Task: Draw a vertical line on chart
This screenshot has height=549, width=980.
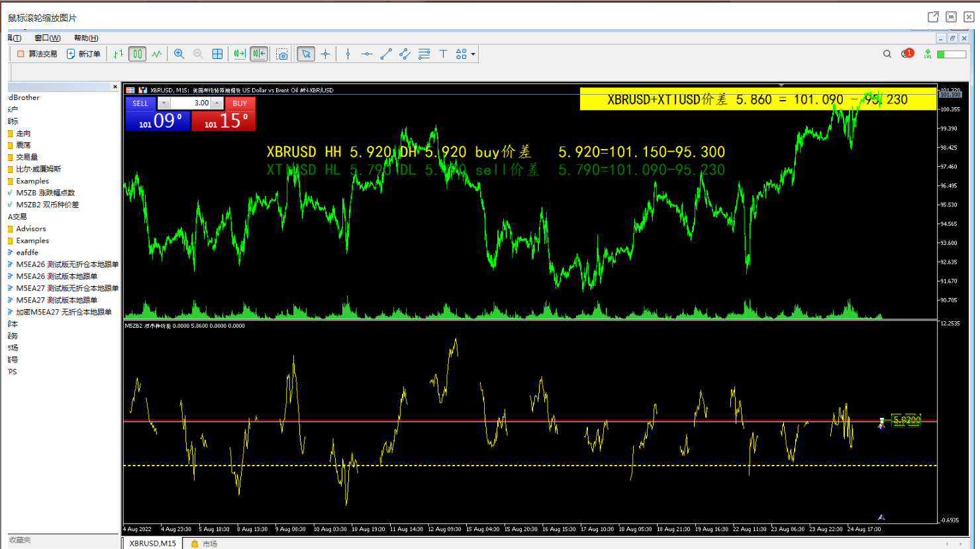Action: pos(348,54)
